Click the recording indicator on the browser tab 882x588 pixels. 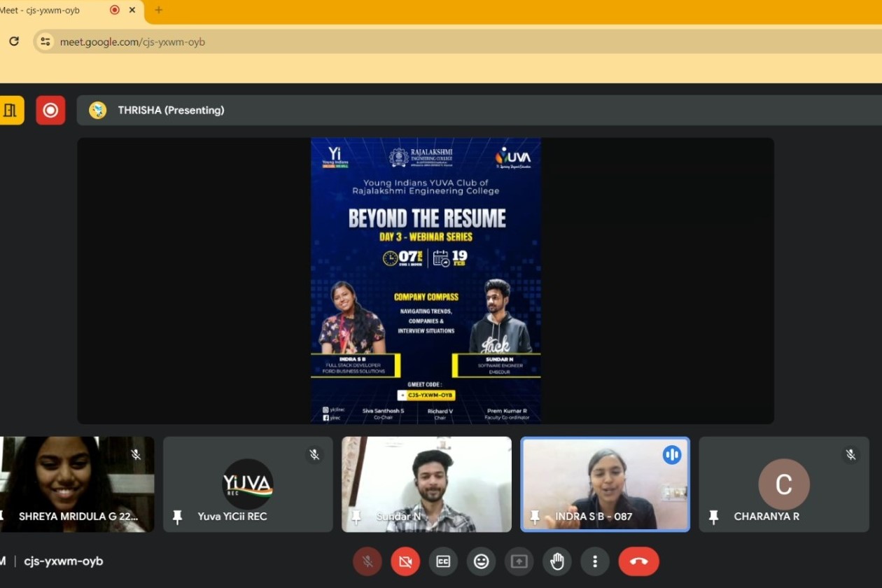click(115, 10)
